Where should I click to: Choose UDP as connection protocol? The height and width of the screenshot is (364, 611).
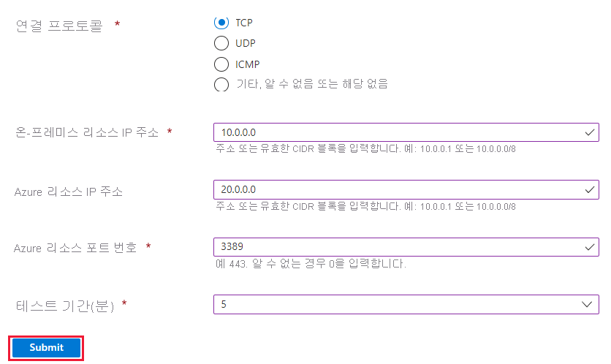click(221, 43)
